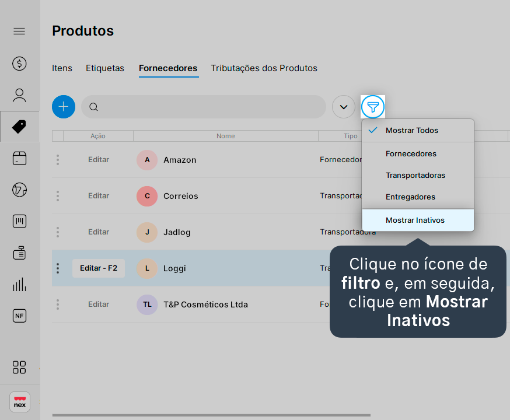The height and width of the screenshot is (420, 510).
Task: Choose Entregadores in filter menu
Action: (418, 197)
